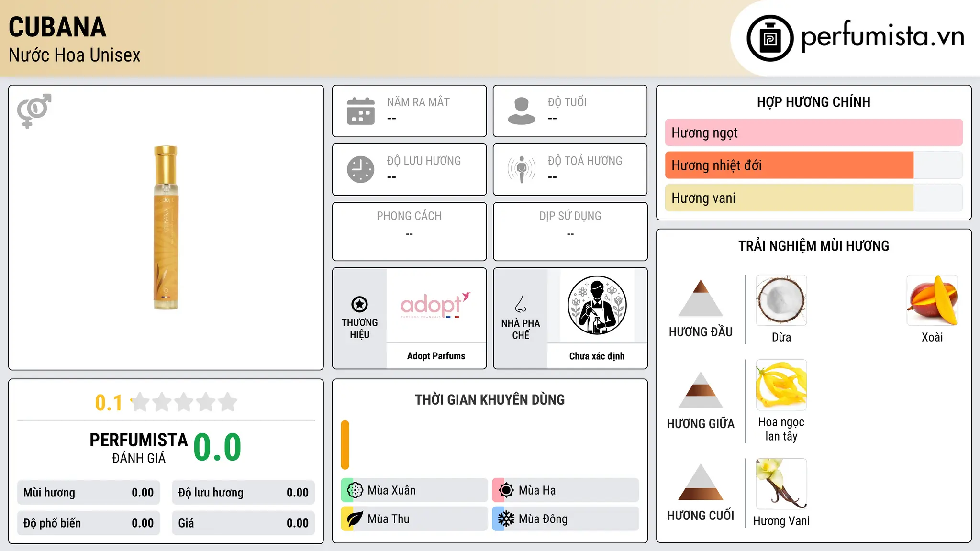Click the Hương ngọt accord bar
This screenshot has width=980, height=551.
click(813, 132)
